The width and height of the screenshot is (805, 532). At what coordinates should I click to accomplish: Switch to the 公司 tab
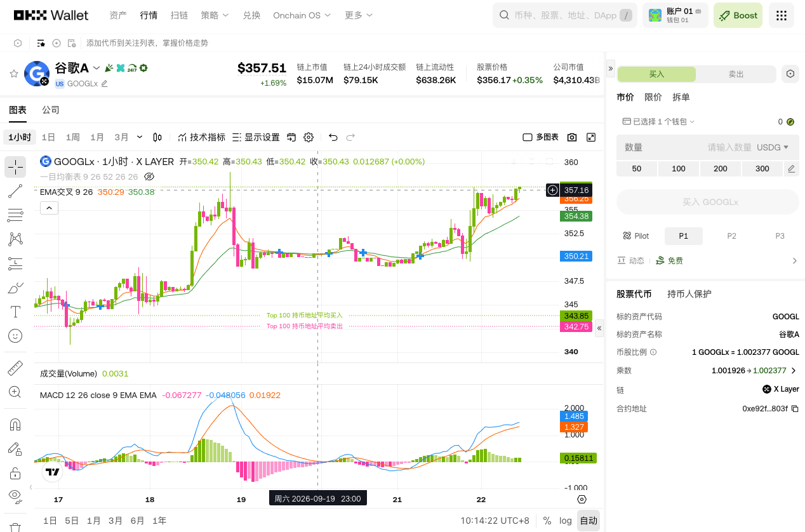click(51, 110)
